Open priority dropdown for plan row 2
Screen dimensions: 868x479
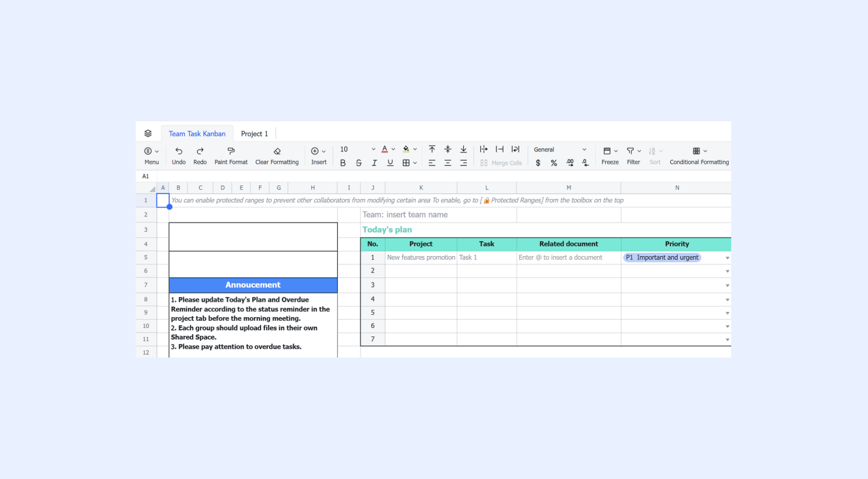pyautogui.click(x=727, y=271)
